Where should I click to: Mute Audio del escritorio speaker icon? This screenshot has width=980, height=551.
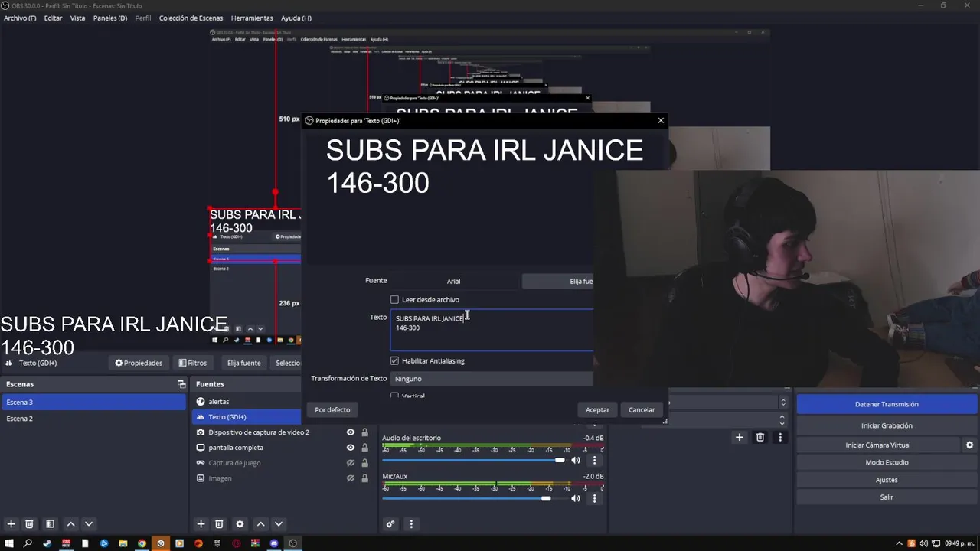[x=576, y=460]
